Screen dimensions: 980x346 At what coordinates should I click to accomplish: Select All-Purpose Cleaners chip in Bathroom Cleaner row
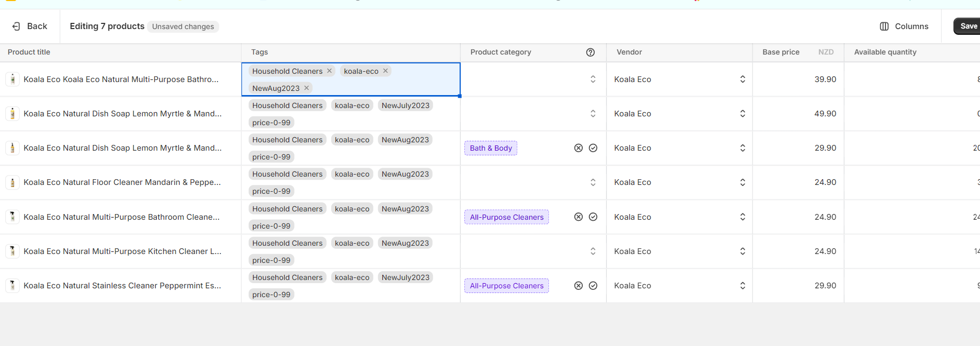506,217
